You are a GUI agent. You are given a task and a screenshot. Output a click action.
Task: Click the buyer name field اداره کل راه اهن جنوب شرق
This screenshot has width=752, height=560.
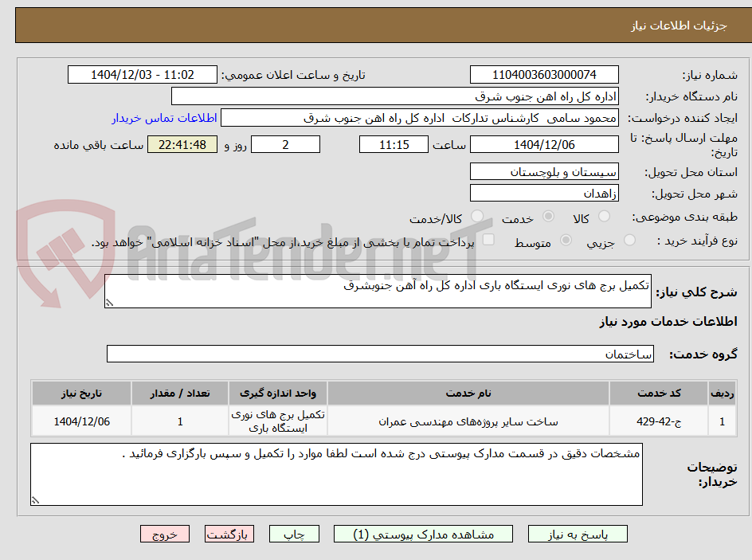click(x=394, y=96)
